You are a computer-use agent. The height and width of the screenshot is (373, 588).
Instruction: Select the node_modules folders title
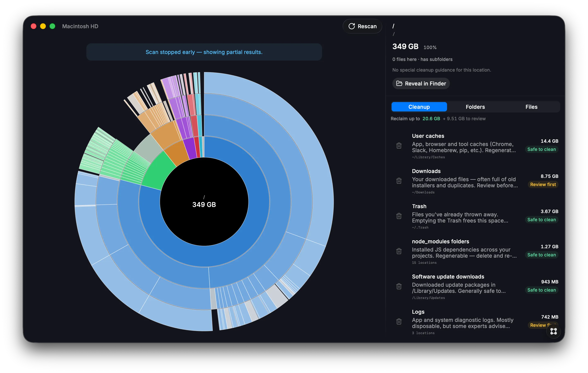click(440, 242)
